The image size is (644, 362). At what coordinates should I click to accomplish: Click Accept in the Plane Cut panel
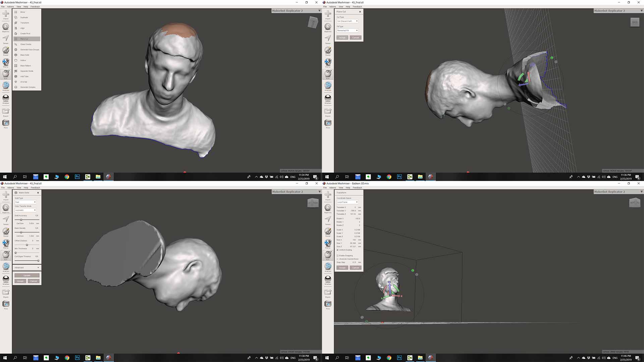[x=342, y=38]
